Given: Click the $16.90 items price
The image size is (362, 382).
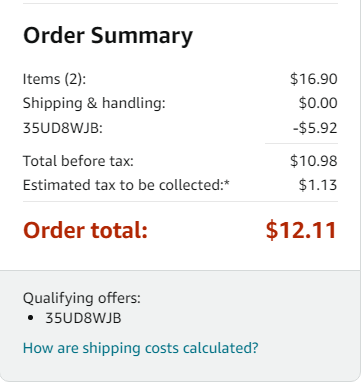Looking at the screenshot, I should pyautogui.click(x=314, y=79).
